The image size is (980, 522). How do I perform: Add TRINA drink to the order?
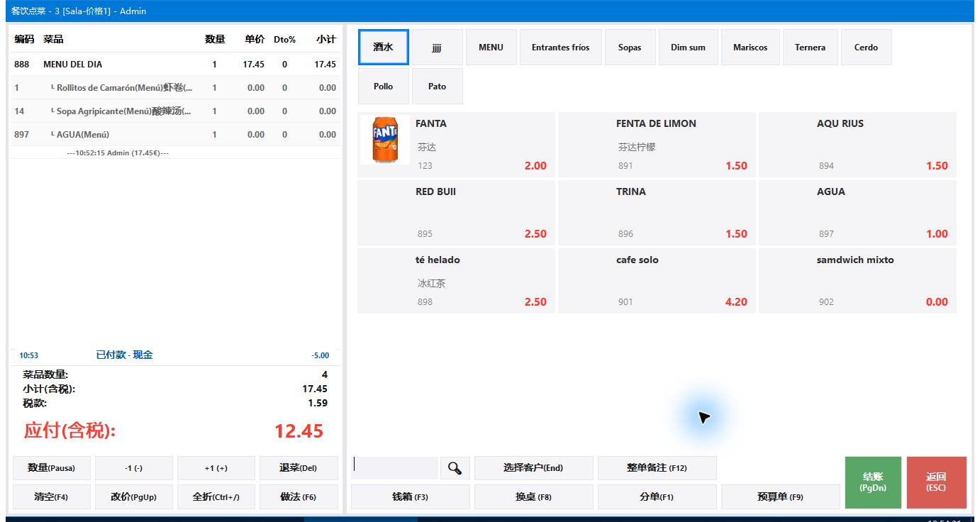point(657,213)
